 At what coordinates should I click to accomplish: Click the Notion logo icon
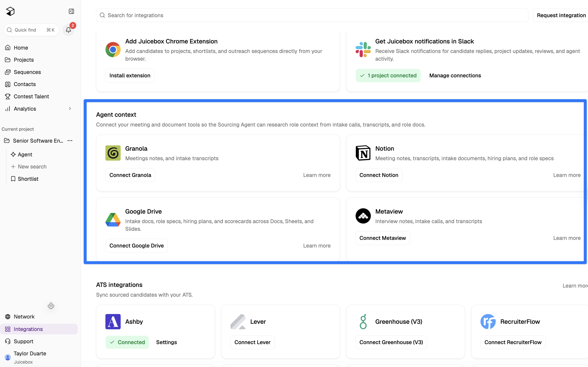point(363,153)
